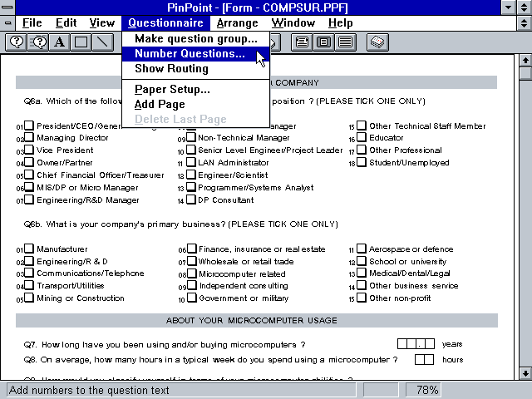Tick the Owner/Partner checkbox
Viewport: 532px width, 399px height.
pyautogui.click(x=29, y=162)
